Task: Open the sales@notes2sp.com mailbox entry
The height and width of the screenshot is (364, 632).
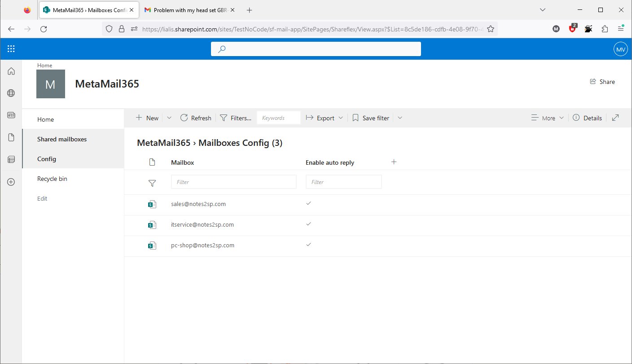Action: [x=198, y=204]
